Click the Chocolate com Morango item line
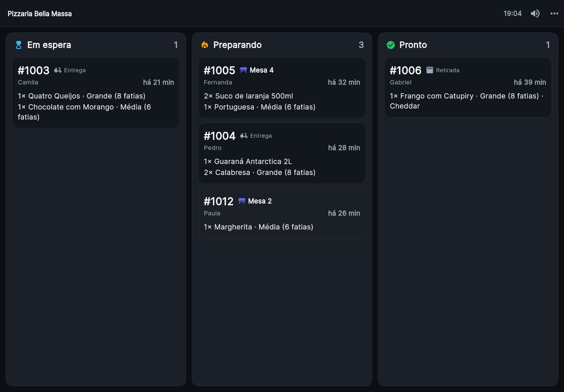The image size is (564, 392). click(x=84, y=112)
